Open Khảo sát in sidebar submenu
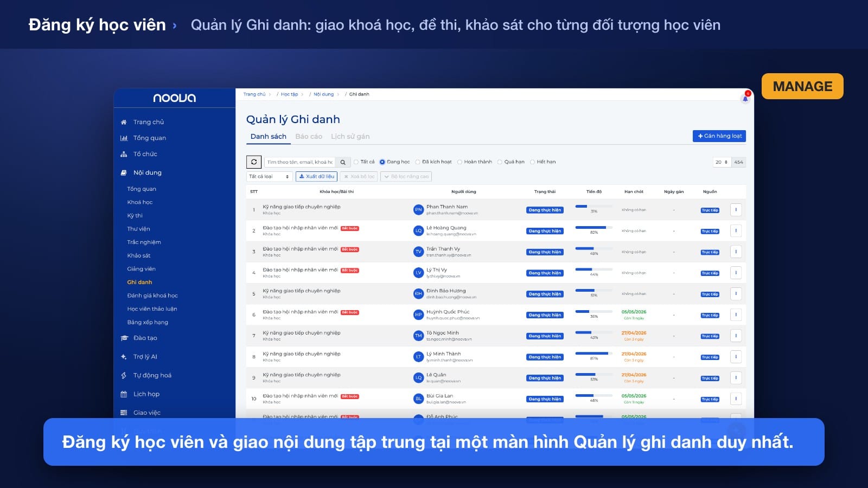The height and width of the screenshot is (488, 868). (x=139, y=255)
